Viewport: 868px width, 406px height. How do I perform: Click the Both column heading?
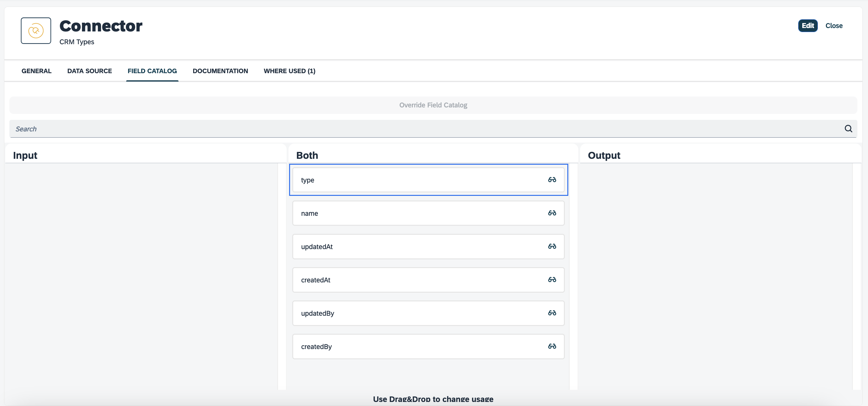click(x=307, y=155)
